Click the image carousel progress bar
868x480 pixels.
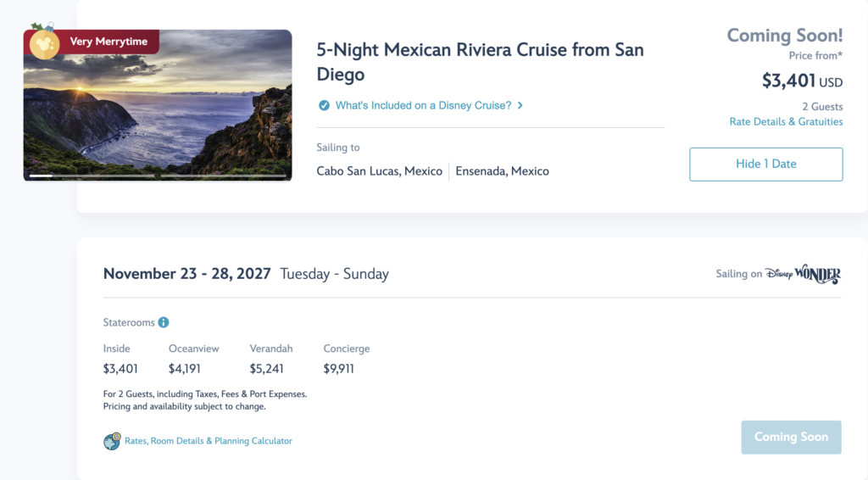(x=158, y=176)
